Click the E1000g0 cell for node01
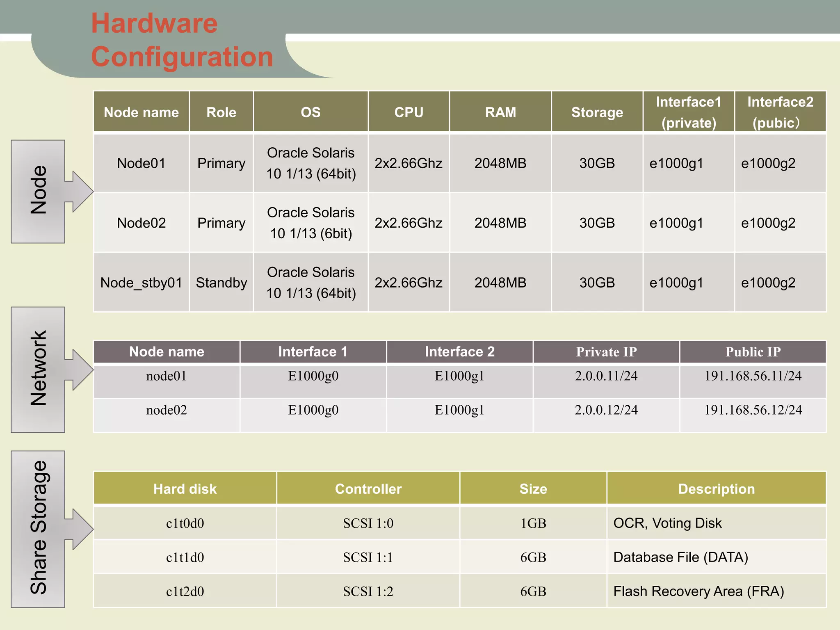The height and width of the screenshot is (630, 840). (x=313, y=381)
